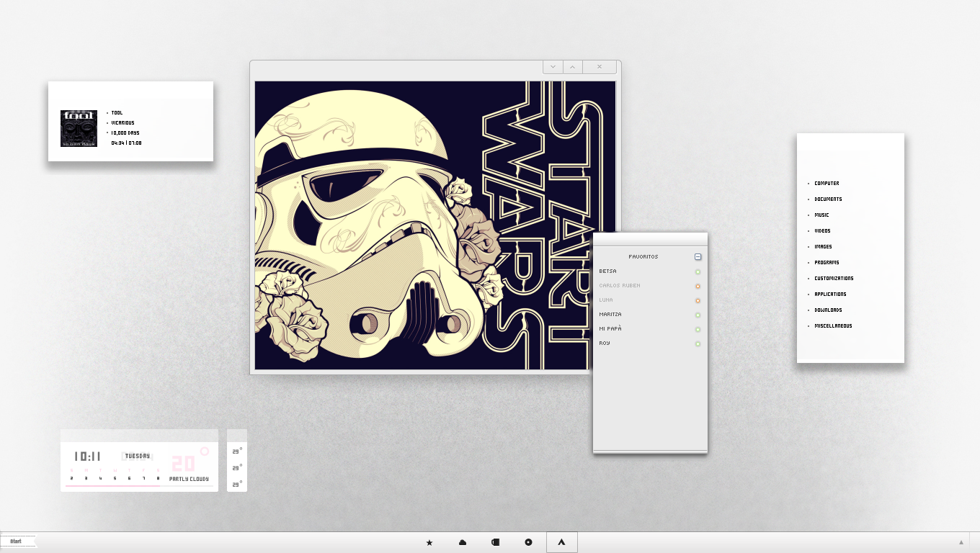The image size is (980, 553).
Task: Open the Start button
Action: tap(18, 541)
